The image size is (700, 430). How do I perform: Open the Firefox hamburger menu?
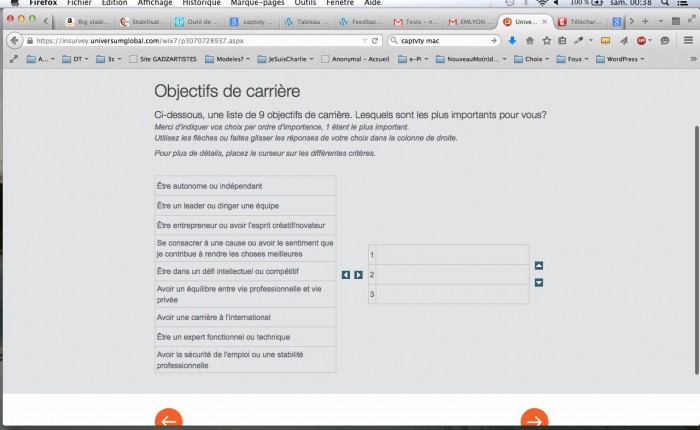pyautogui.click(x=688, y=41)
